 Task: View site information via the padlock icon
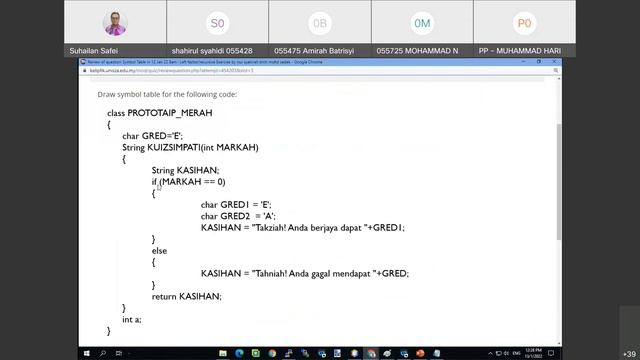click(x=85, y=71)
